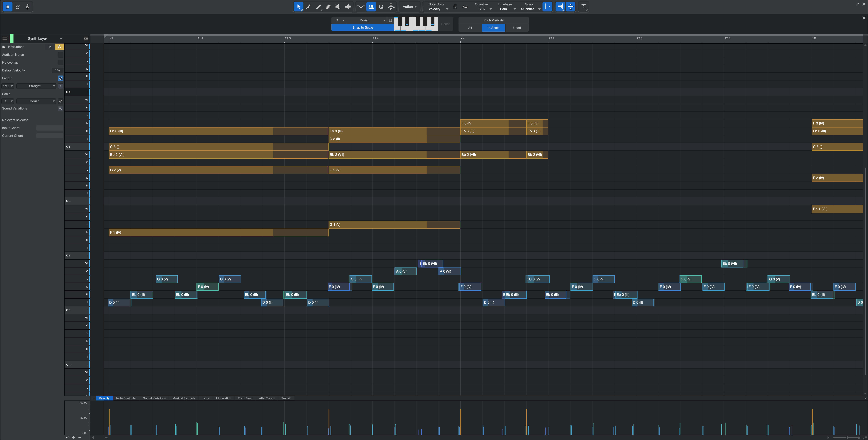Switch to Piano view editor icon
Viewport: 868px width, 440px height.
point(7,7)
